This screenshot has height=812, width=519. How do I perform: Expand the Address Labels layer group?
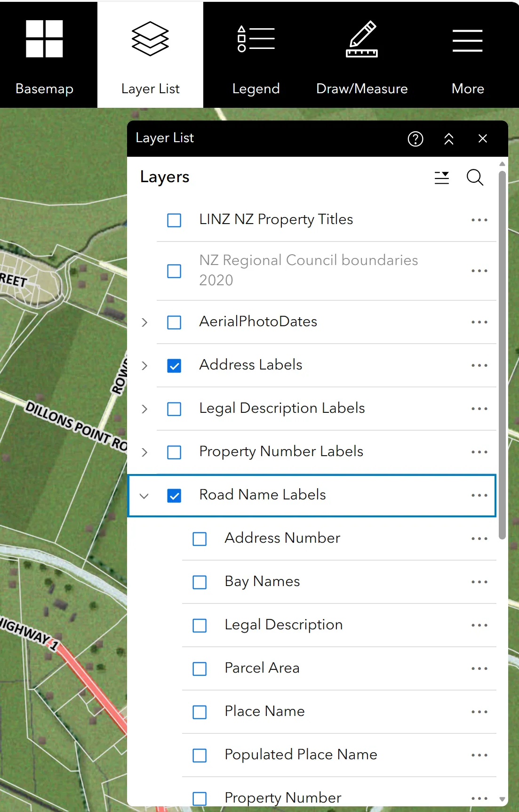(x=144, y=366)
